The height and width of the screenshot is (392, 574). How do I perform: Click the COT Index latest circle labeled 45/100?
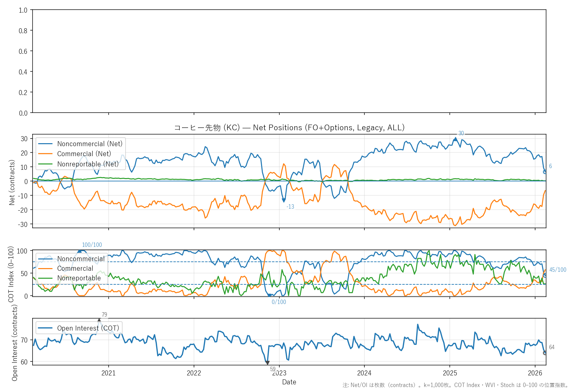(x=545, y=275)
